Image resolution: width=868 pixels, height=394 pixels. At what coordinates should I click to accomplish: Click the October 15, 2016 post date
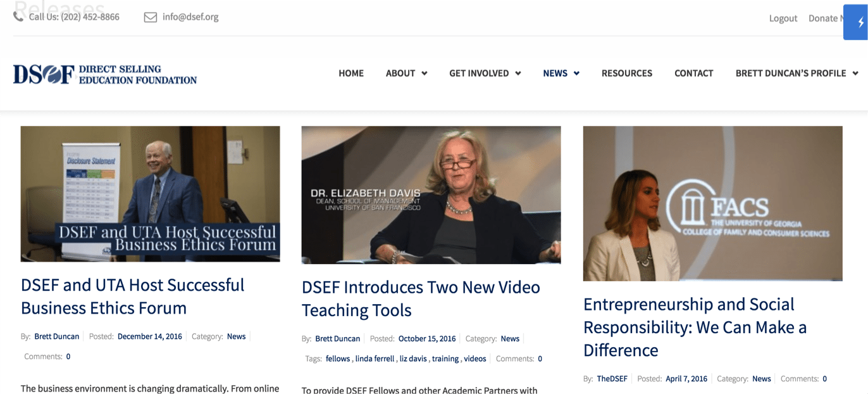(427, 339)
